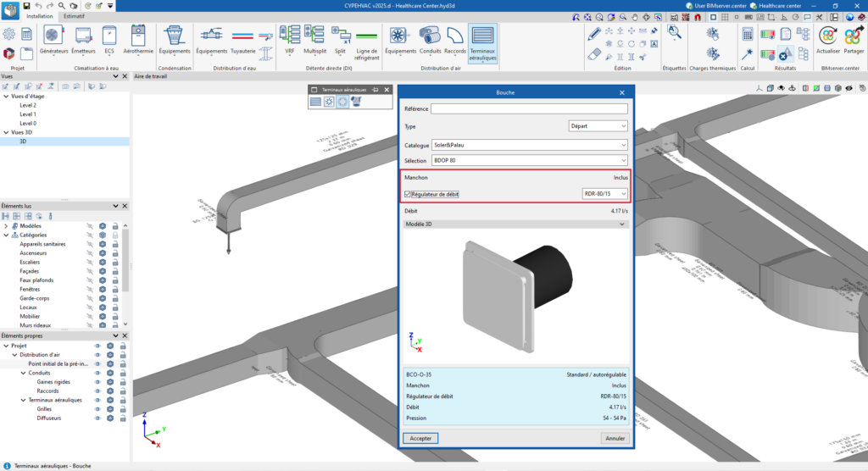Viewport: 868px width, 471px height.
Task: Select Level 2 floor view
Action: [28, 105]
